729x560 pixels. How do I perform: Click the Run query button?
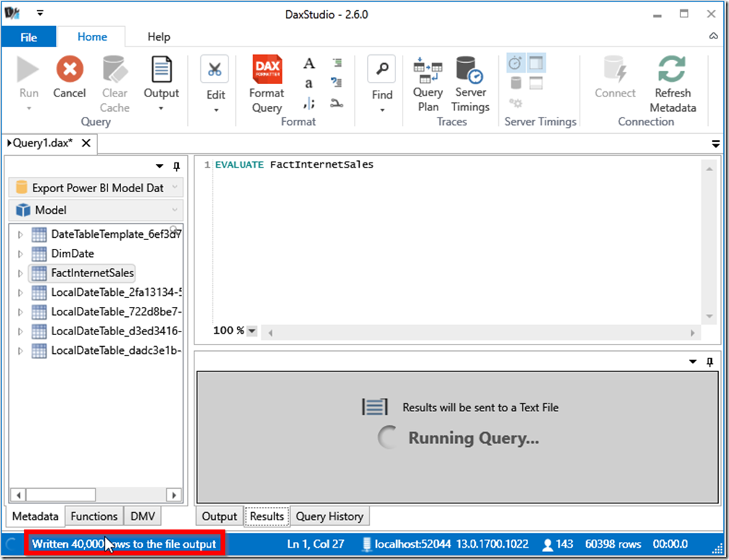[x=28, y=77]
